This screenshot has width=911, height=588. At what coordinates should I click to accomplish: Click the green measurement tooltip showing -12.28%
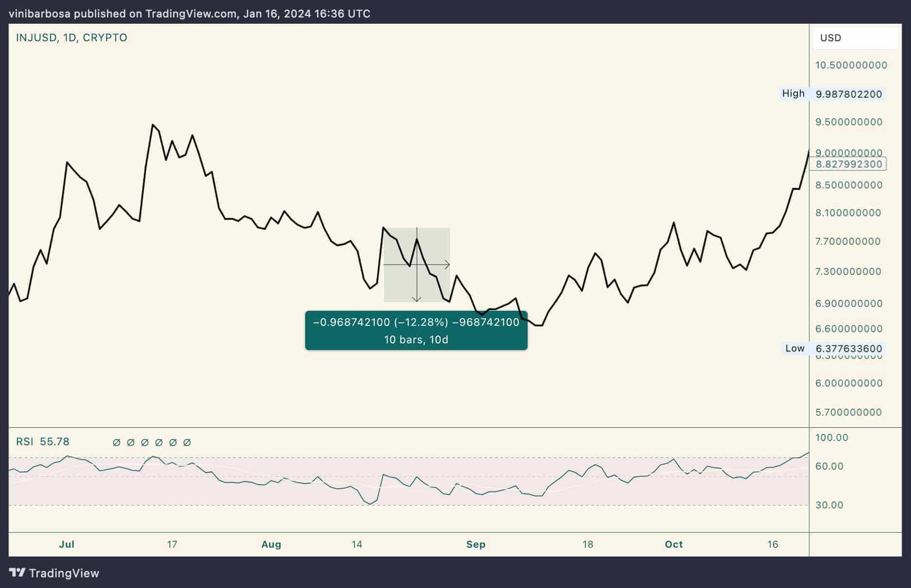(416, 331)
